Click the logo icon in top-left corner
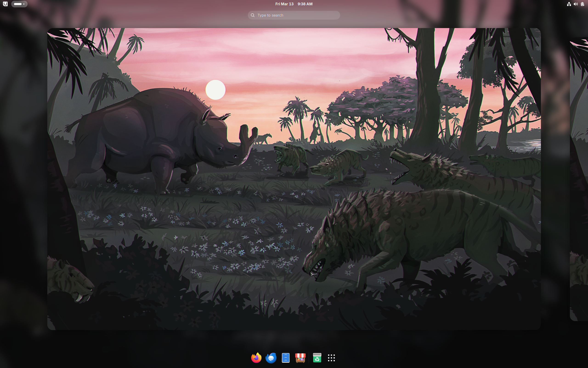The height and width of the screenshot is (368, 588). pyautogui.click(x=5, y=4)
